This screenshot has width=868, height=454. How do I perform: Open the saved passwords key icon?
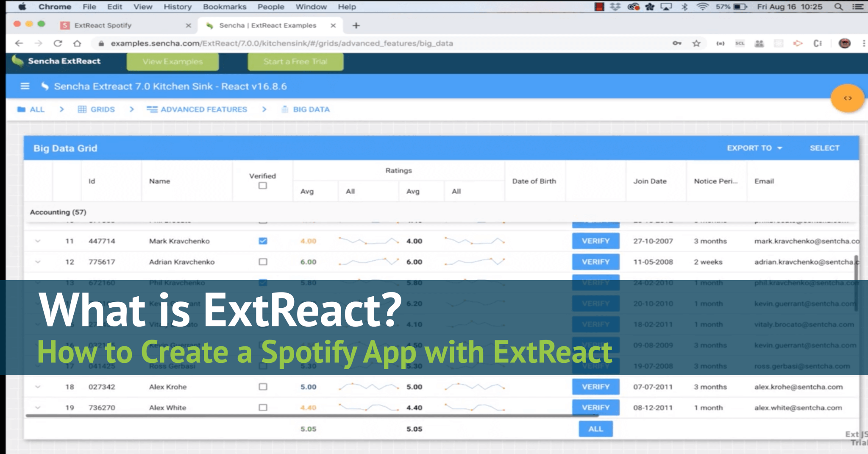click(x=677, y=43)
